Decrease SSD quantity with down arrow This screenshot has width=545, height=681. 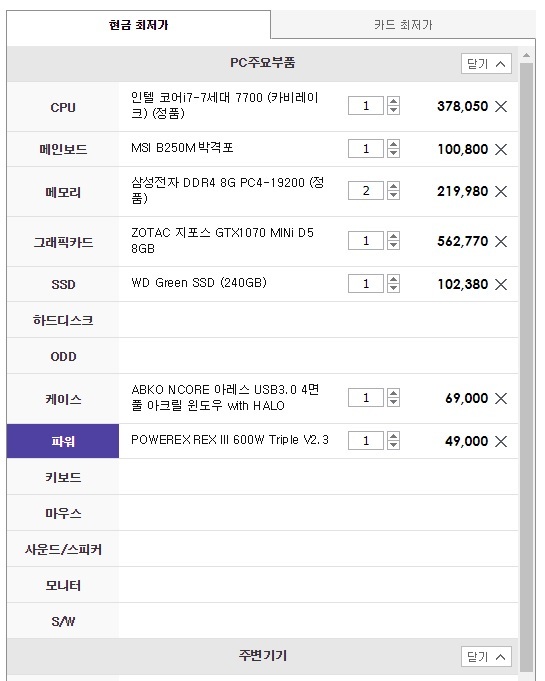[x=393, y=288]
